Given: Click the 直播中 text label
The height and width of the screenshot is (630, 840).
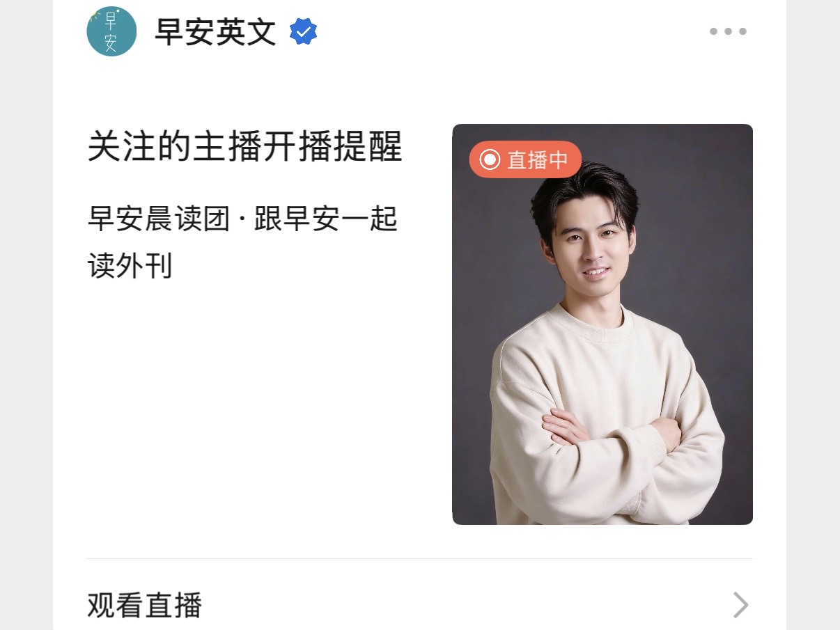Looking at the screenshot, I should tap(537, 160).
